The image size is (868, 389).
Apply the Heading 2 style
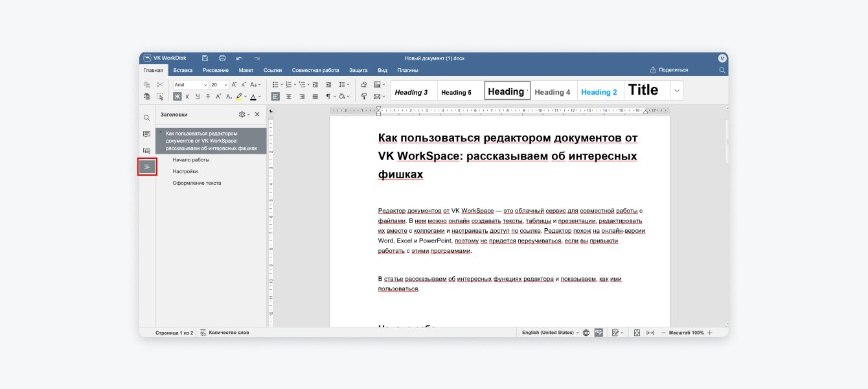pyautogui.click(x=599, y=92)
